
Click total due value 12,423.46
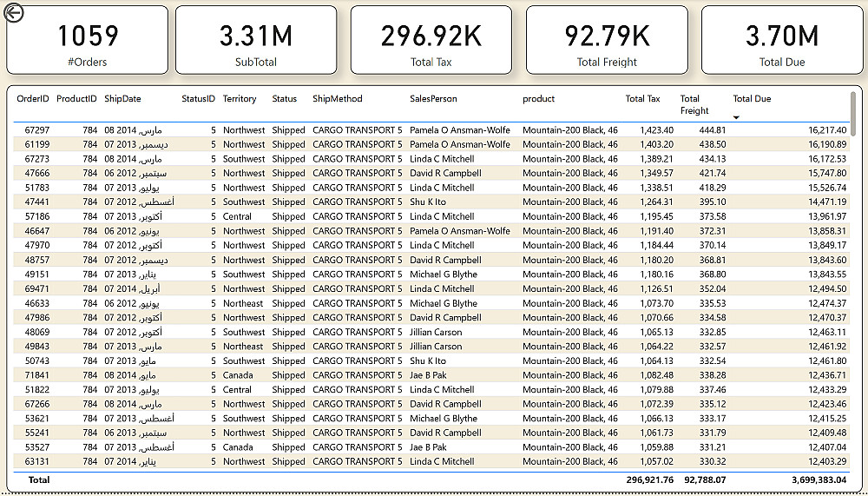point(827,404)
